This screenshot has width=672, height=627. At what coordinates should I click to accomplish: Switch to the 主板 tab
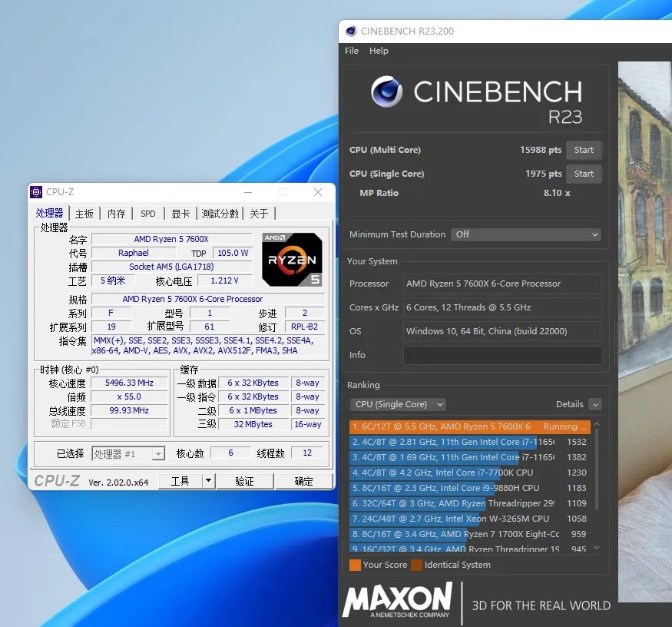tap(84, 214)
